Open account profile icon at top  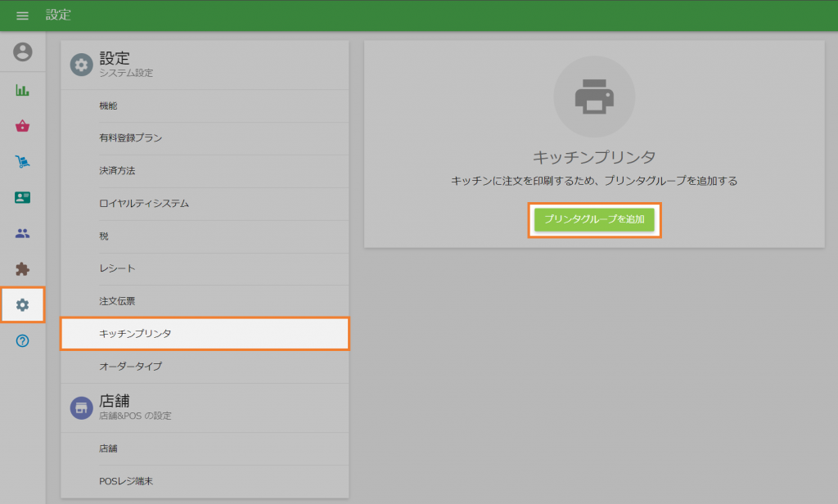tap(22, 52)
